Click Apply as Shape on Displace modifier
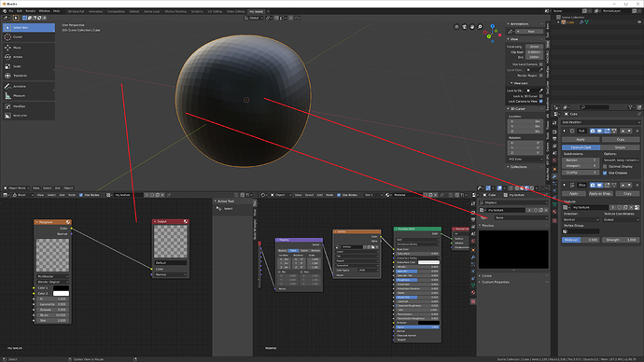The width and height of the screenshot is (644, 362). pos(601,194)
